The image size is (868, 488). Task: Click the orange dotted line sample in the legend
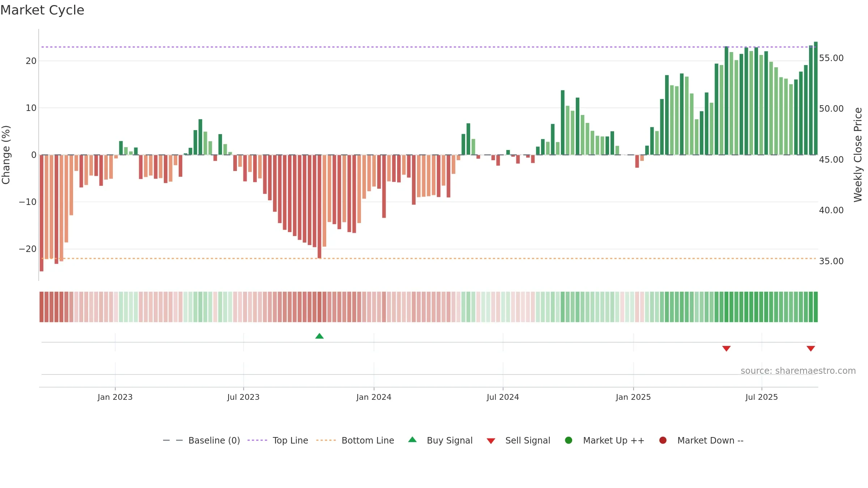pyautogui.click(x=326, y=440)
